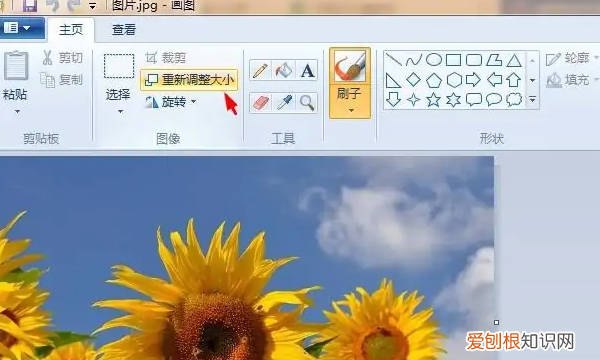The width and height of the screenshot is (600, 360).
Task: Click the Save floppy disk icon in title bar
Action: (29, 6)
